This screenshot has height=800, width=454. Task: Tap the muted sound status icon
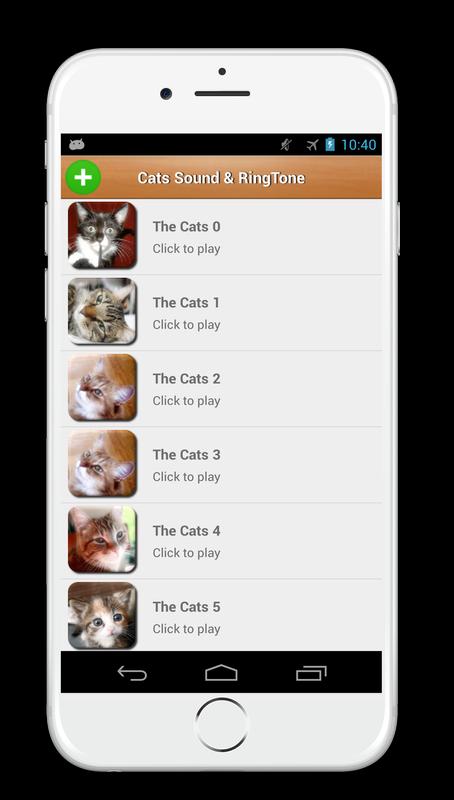286,145
